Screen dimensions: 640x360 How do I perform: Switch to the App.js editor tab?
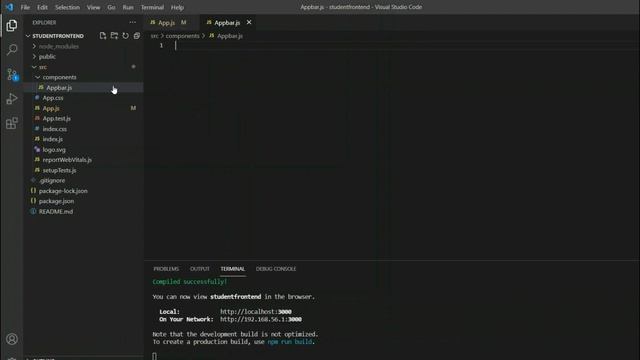tap(167, 23)
